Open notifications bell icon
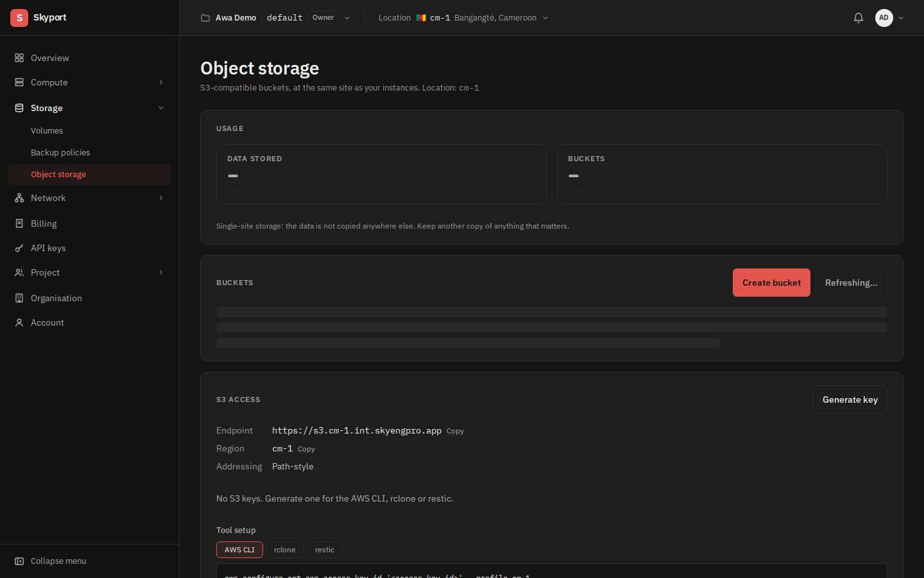 (859, 18)
